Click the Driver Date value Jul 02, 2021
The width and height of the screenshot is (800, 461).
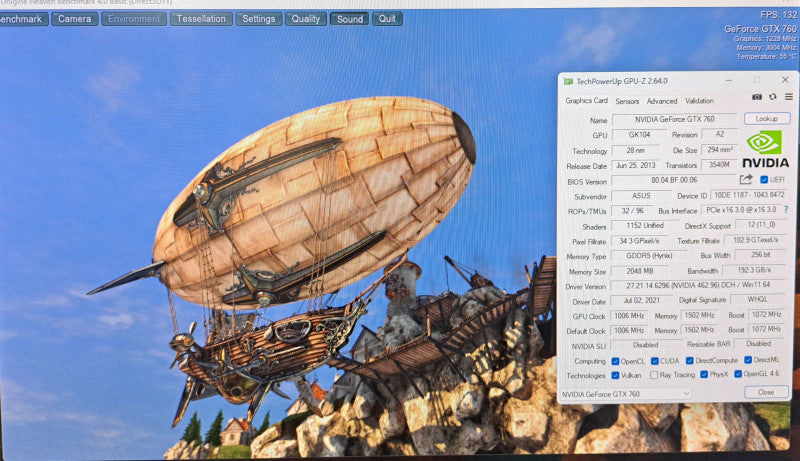(x=641, y=300)
